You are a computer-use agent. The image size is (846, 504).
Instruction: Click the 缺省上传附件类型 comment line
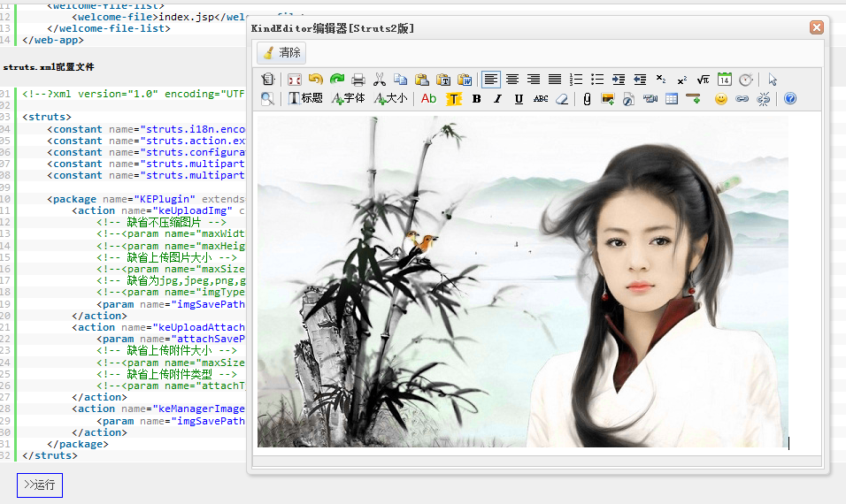(166, 374)
